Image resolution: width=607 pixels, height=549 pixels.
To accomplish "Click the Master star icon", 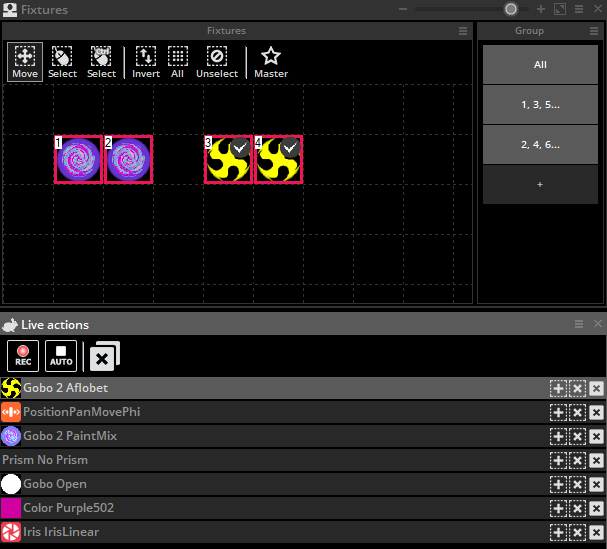I will 270,61.
